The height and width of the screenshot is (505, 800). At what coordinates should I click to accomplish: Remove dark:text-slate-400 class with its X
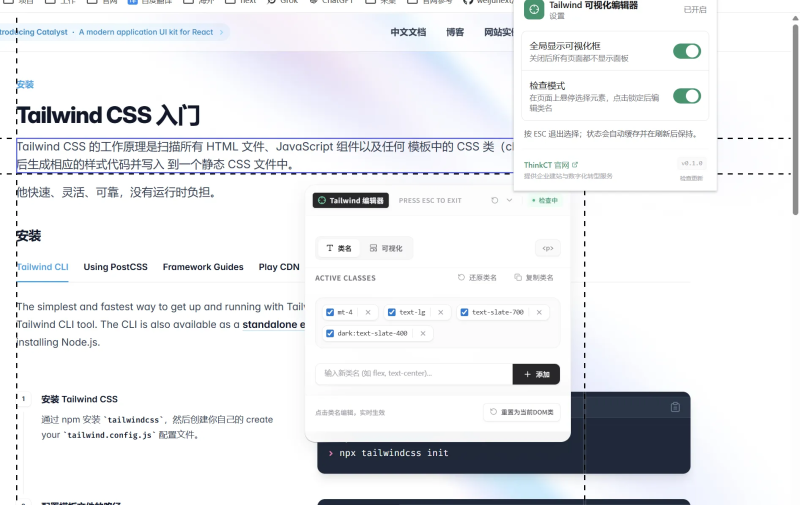[423, 334]
